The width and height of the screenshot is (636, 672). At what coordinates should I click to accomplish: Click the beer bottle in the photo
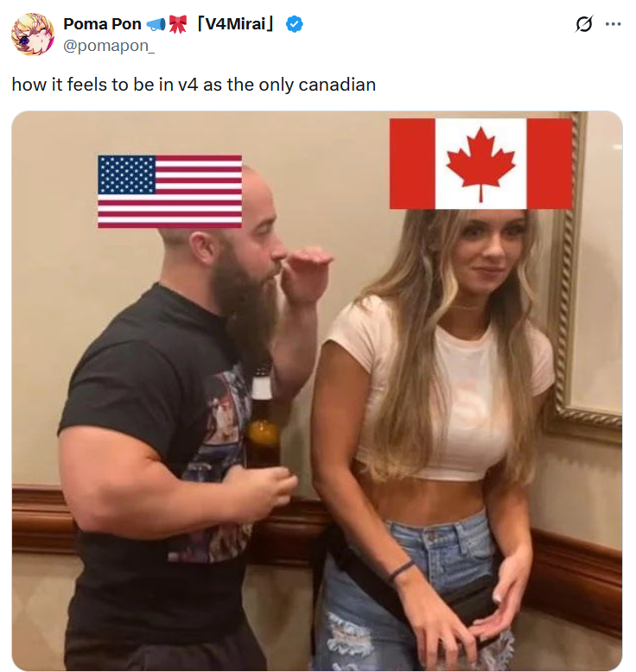click(x=262, y=418)
